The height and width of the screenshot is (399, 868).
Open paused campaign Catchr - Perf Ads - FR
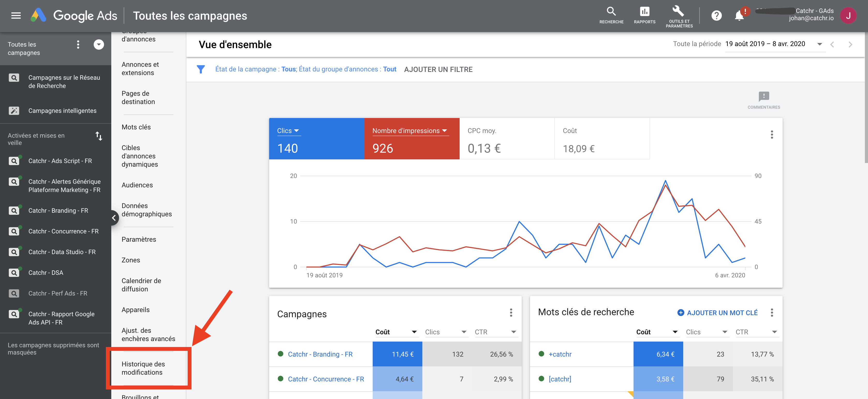(56, 293)
